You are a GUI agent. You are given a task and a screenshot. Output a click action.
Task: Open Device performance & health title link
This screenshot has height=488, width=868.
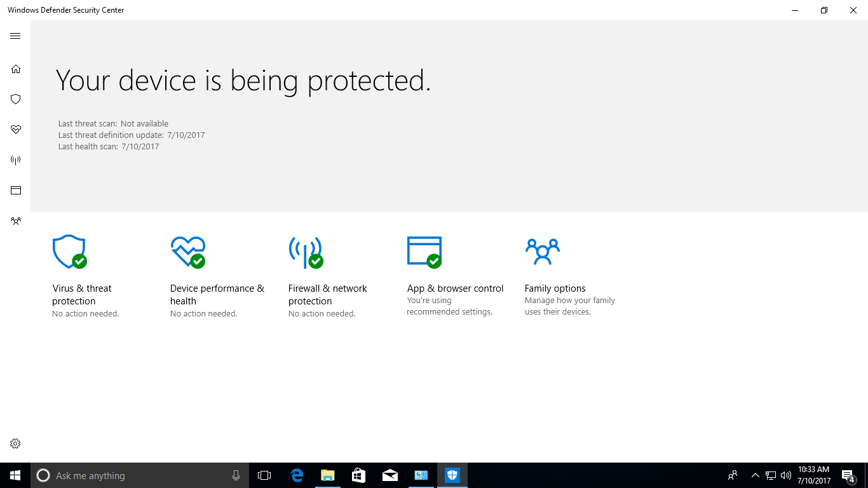217,295
